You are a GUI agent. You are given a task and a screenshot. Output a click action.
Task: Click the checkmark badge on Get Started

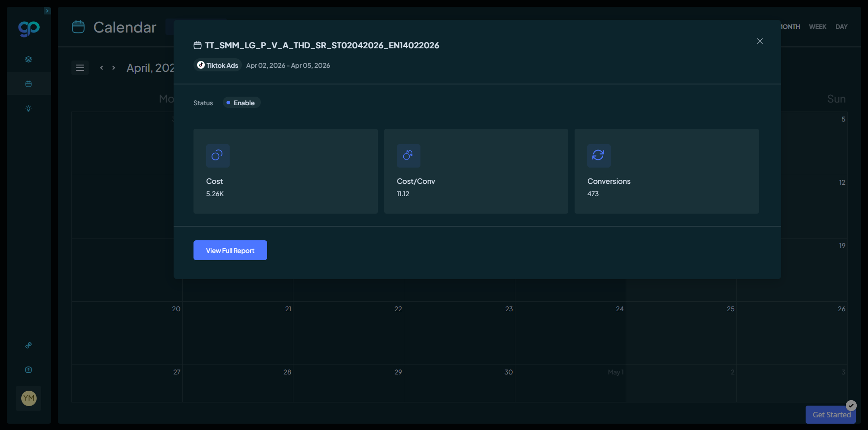coord(851,405)
